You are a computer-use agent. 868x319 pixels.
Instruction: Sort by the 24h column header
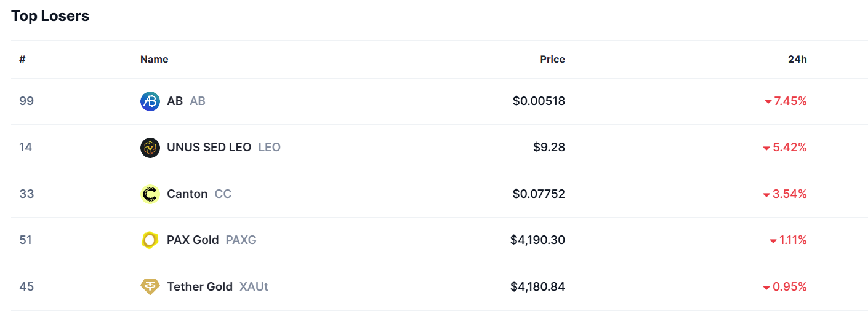pos(797,60)
